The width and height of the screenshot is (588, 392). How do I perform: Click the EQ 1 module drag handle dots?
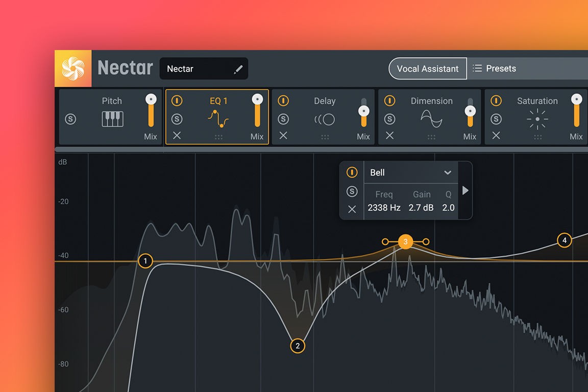click(x=218, y=137)
